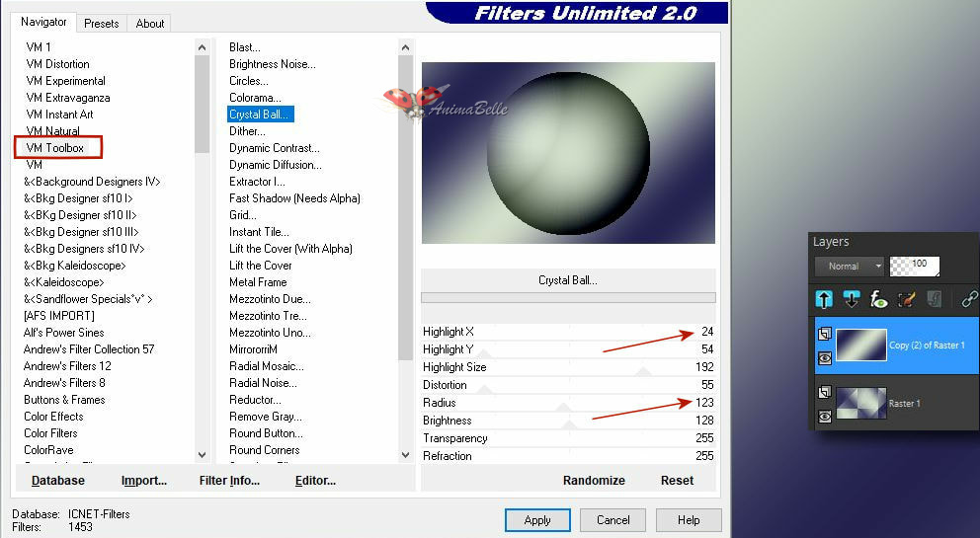Open the About tab
This screenshot has height=538, width=980.
(149, 23)
